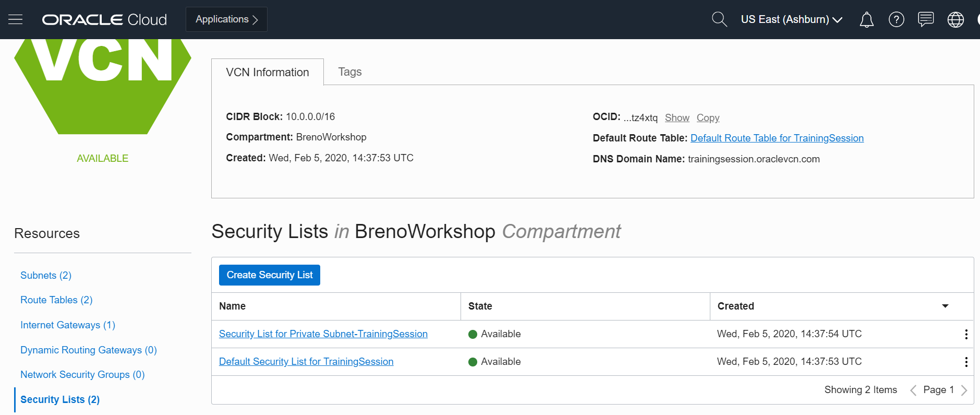Open the notifications bell
Viewport: 980px width, 415px height.
click(x=866, y=20)
